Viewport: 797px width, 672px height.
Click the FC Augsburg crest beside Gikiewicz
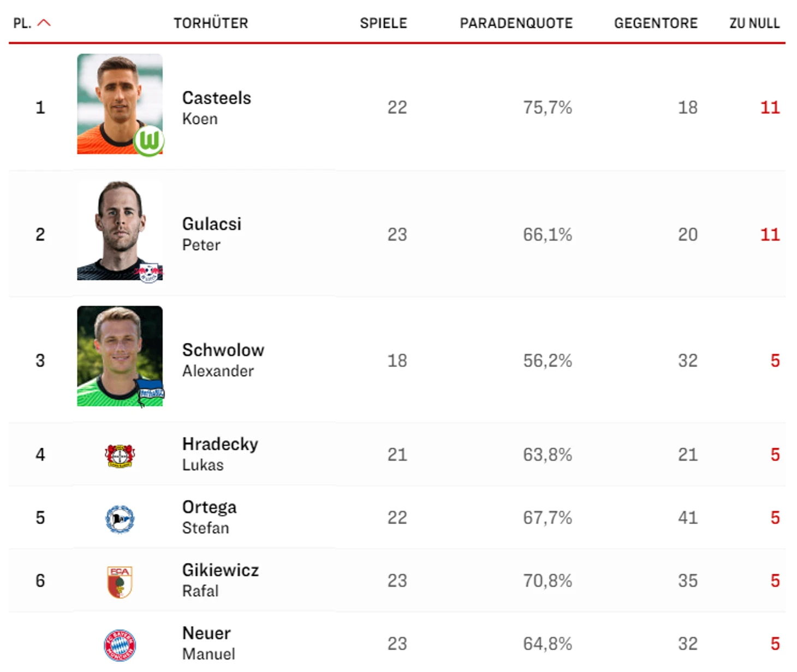tap(120, 582)
